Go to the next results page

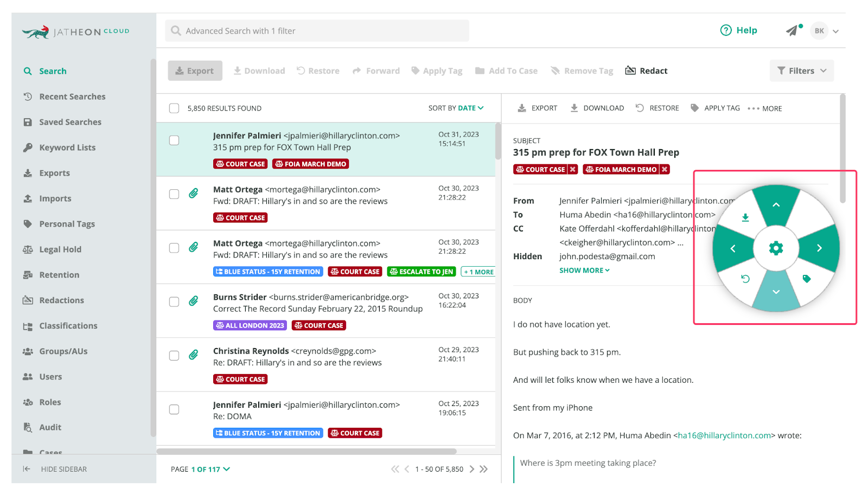471,469
